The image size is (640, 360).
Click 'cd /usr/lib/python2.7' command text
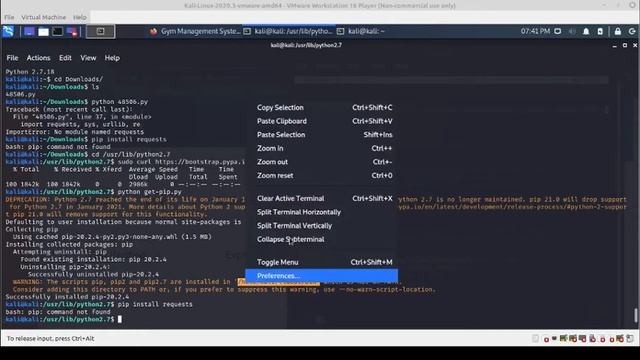[131, 154]
